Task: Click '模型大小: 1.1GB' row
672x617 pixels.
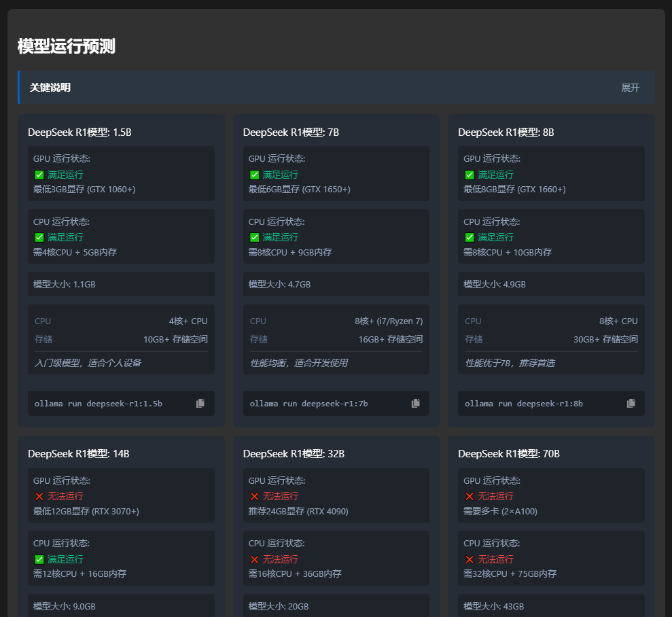Action: [x=121, y=284]
